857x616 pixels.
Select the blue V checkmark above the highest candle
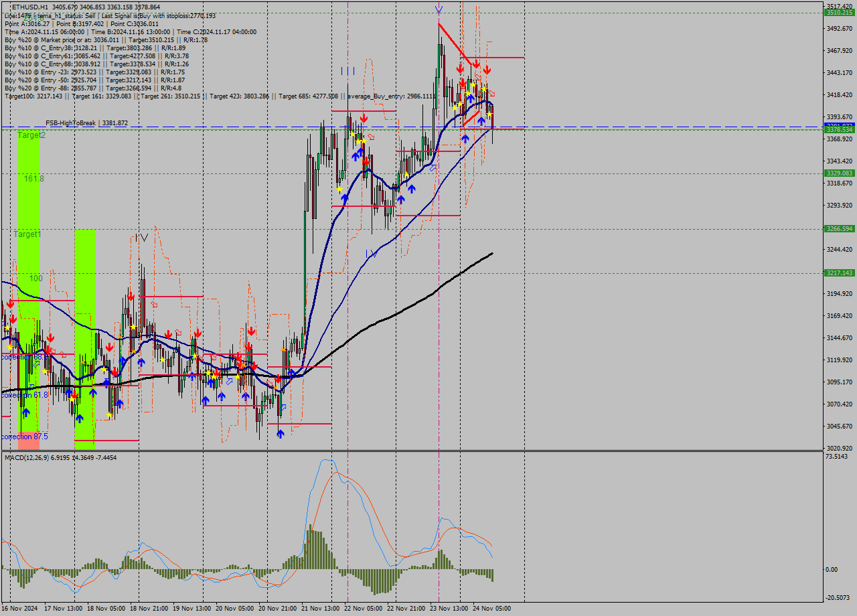439,10
